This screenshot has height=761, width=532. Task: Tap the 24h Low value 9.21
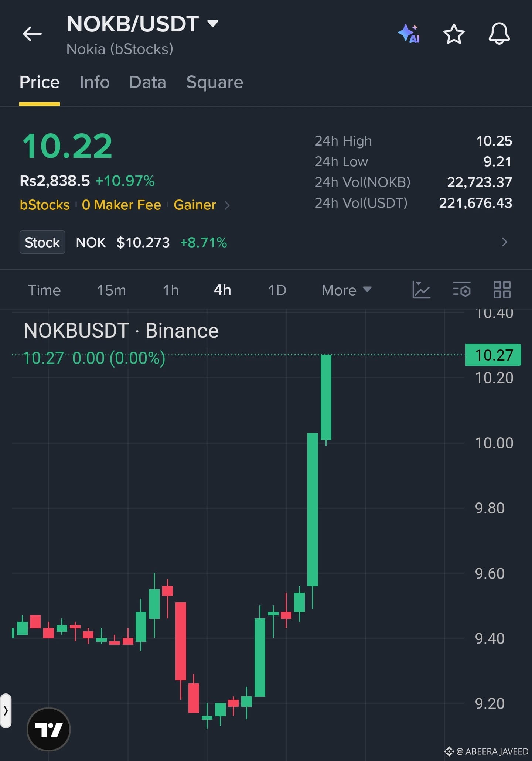coord(498,161)
